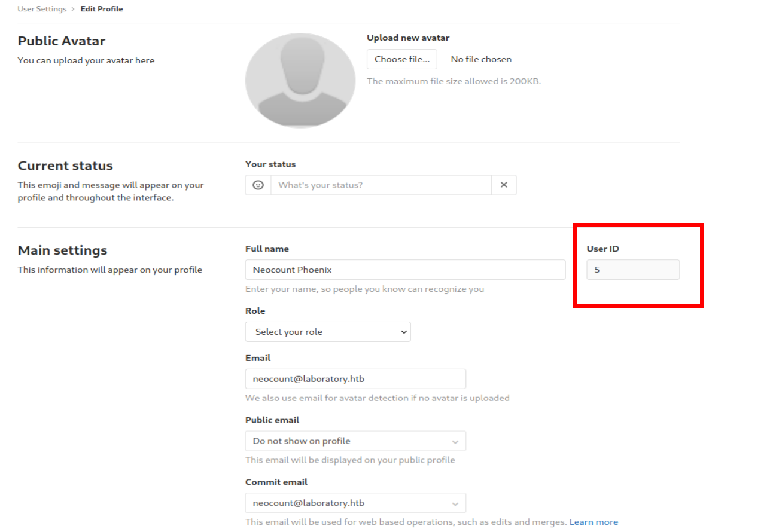Open the Public email dropdown
The image size is (779, 532).
coord(355,441)
